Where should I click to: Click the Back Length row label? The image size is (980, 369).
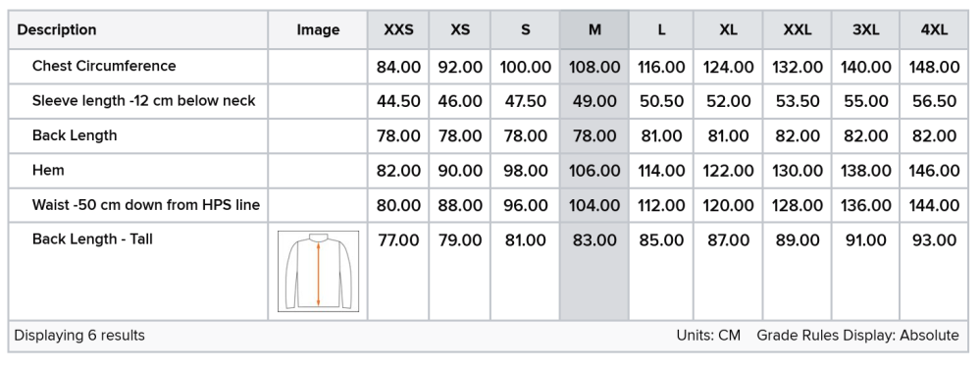click(75, 135)
